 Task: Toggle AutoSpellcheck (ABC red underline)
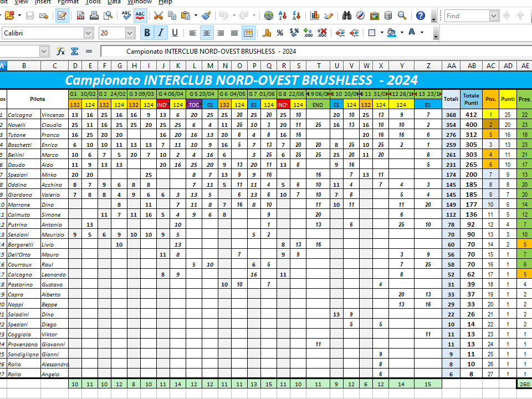click(x=140, y=16)
